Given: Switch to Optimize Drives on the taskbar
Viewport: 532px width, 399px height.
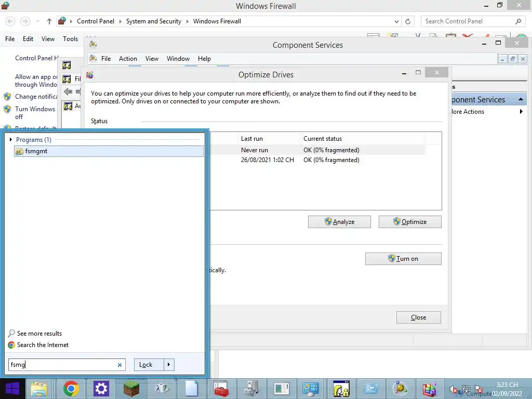Looking at the screenshot, I should pos(430,389).
